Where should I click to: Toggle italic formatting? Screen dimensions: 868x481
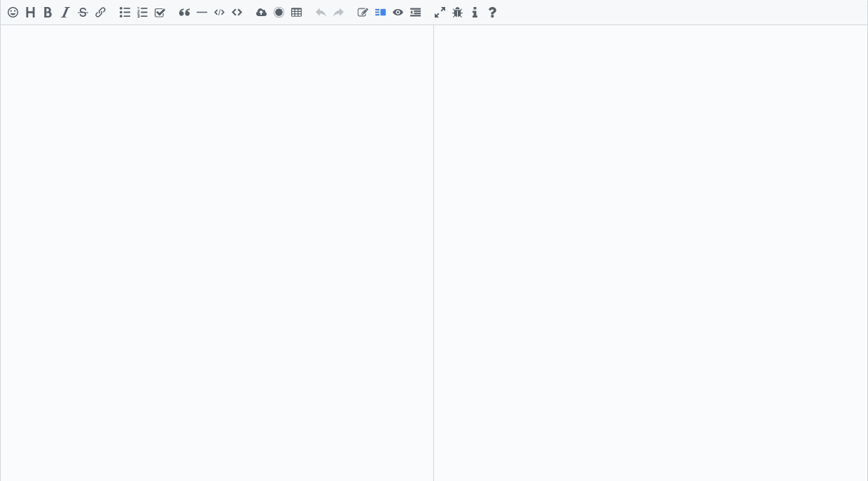65,12
